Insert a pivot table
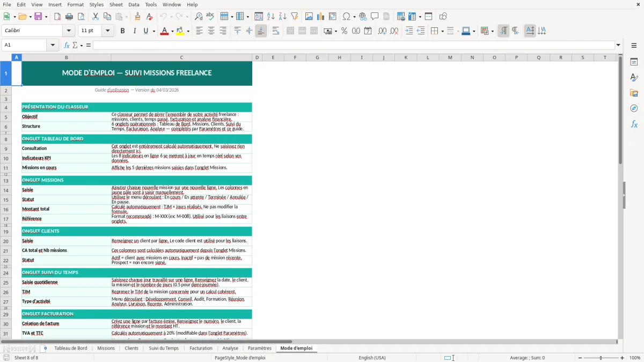The image size is (644, 362). pos(333,17)
